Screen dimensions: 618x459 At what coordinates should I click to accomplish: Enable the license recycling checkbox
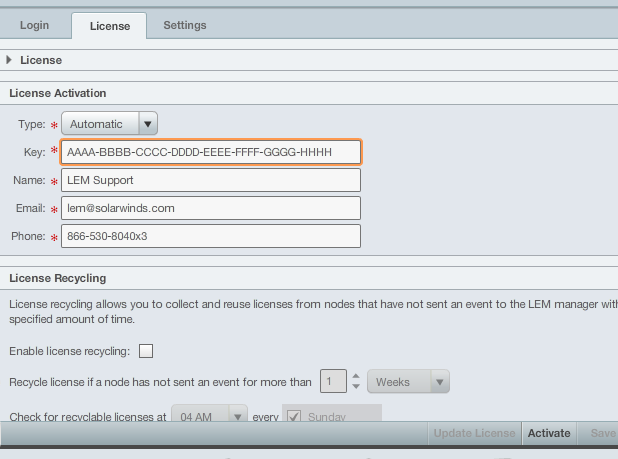click(x=146, y=351)
